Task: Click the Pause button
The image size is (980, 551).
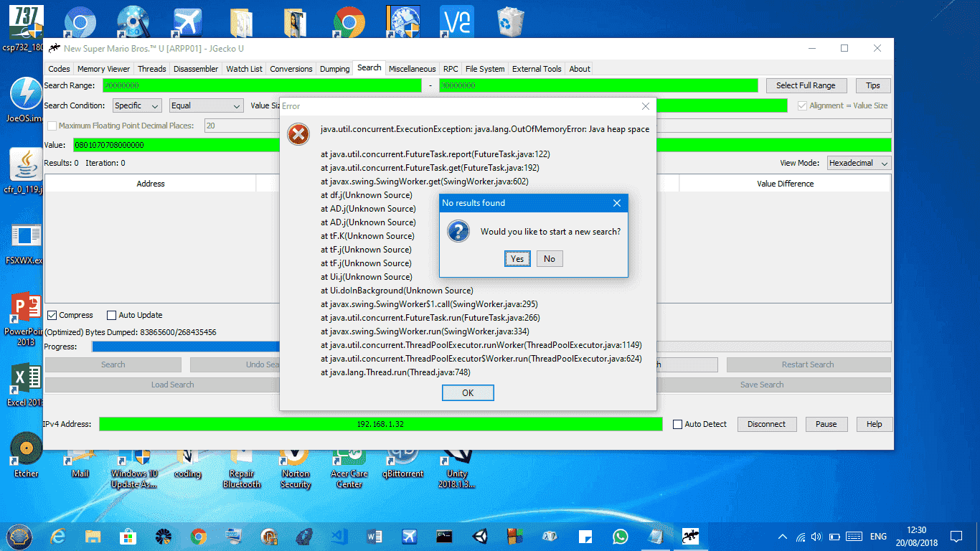Action: tap(826, 424)
